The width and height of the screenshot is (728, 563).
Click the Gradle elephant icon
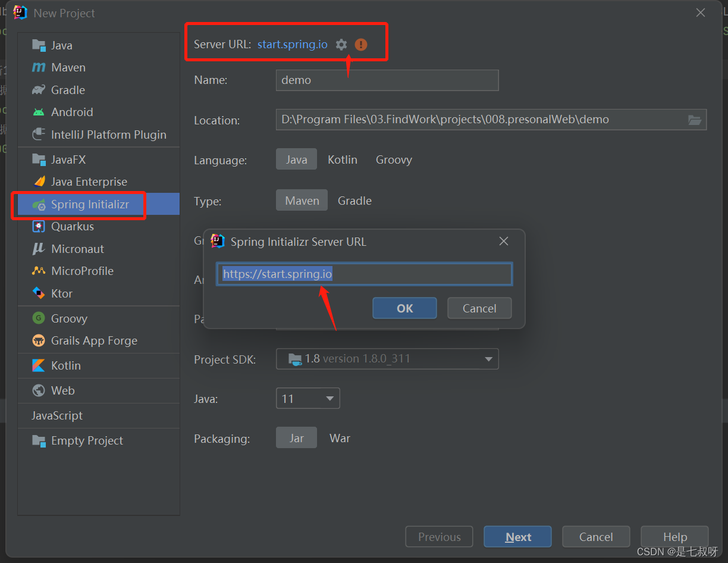[39, 90]
